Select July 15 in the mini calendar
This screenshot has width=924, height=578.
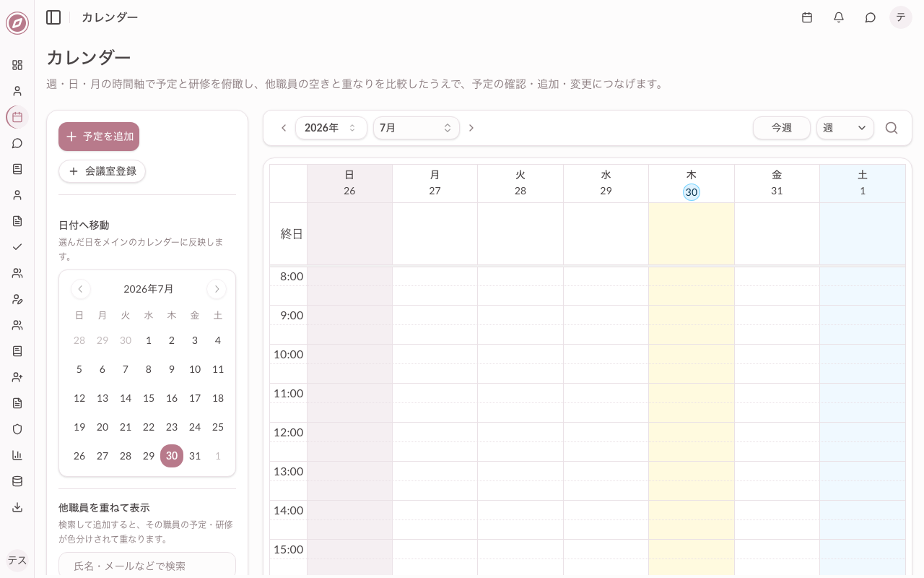tap(149, 398)
